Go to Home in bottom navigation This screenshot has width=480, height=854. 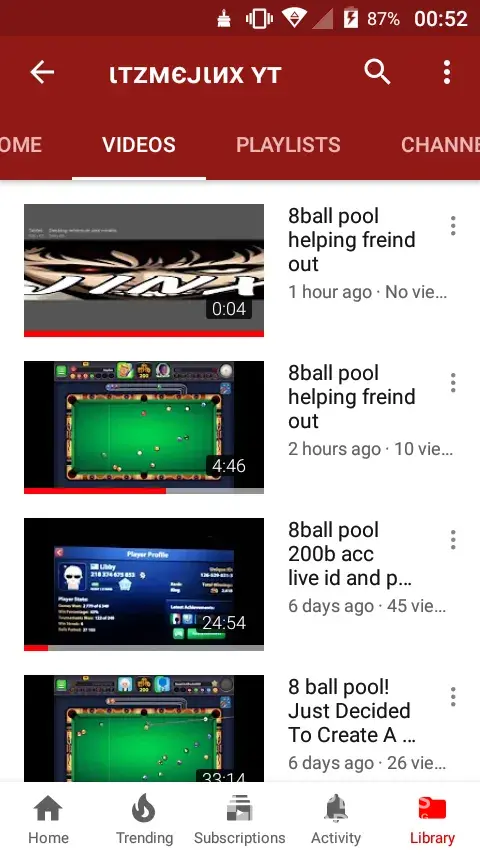point(48,819)
